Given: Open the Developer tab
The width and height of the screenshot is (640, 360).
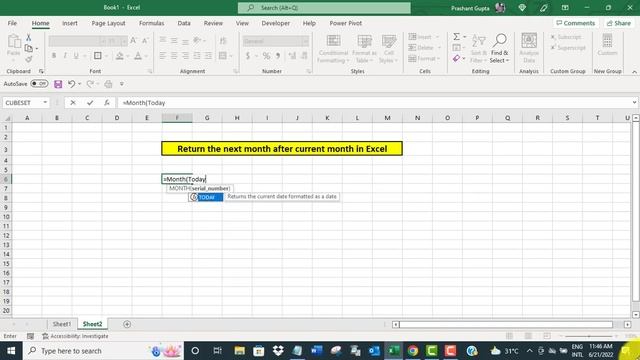Looking at the screenshot, I should pyautogui.click(x=276, y=23).
